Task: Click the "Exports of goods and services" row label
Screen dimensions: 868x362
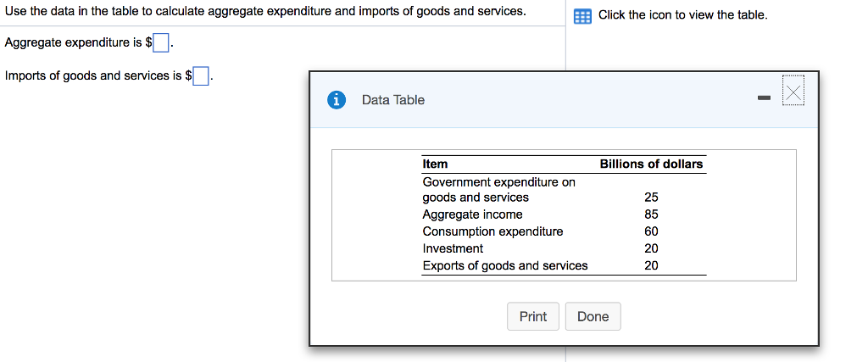Action: coord(504,265)
